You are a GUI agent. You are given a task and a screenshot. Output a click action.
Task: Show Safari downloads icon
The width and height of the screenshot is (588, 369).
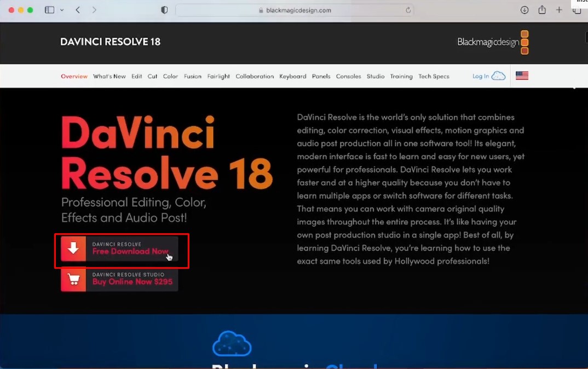524,10
